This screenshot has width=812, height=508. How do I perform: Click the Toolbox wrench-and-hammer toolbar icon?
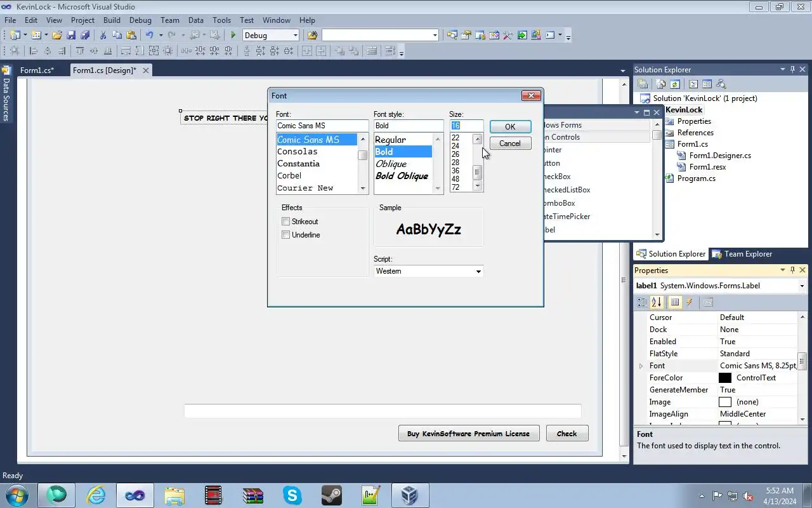tap(507, 35)
